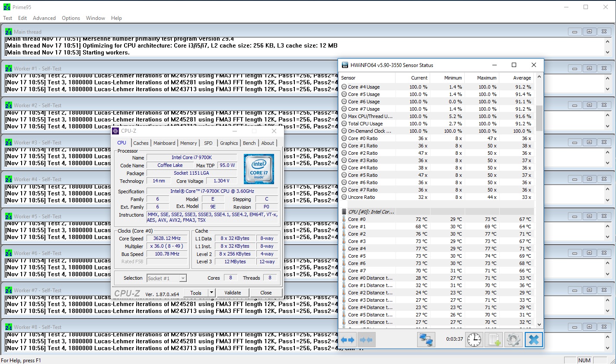
Task: Select the Core #2 Ratio sensor row
Action: (437, 153)
